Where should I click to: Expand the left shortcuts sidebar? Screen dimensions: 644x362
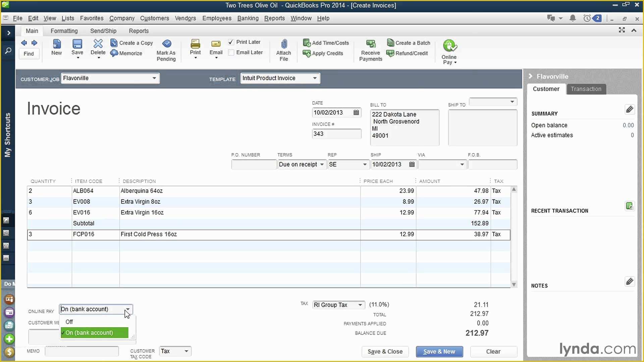(8, 33)
